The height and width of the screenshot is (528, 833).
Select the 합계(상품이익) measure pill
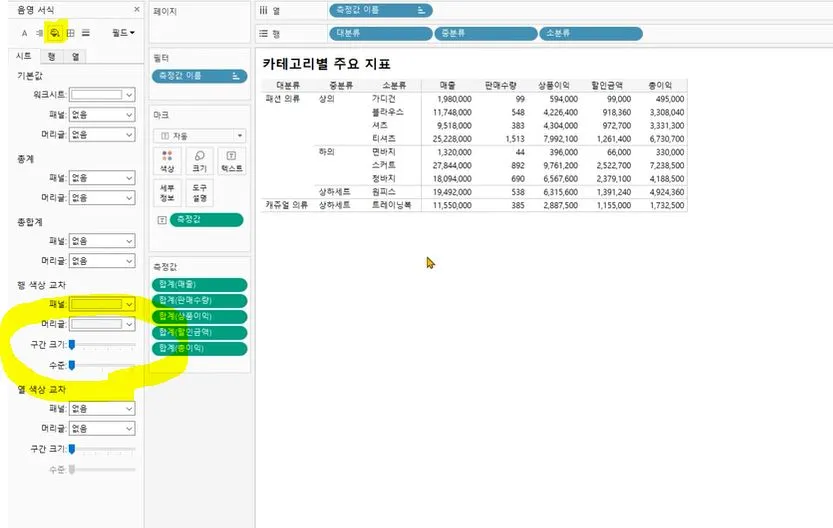tap(200, 317)
